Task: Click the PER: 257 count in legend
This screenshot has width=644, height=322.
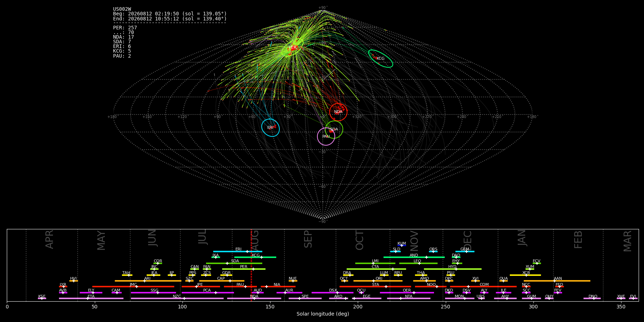Action: coord(125,28)
